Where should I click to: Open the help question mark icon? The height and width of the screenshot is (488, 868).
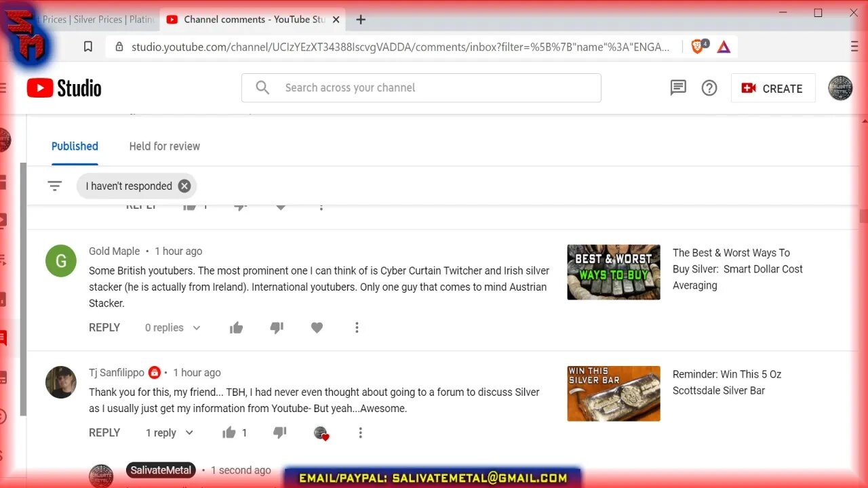coord(709,88)
